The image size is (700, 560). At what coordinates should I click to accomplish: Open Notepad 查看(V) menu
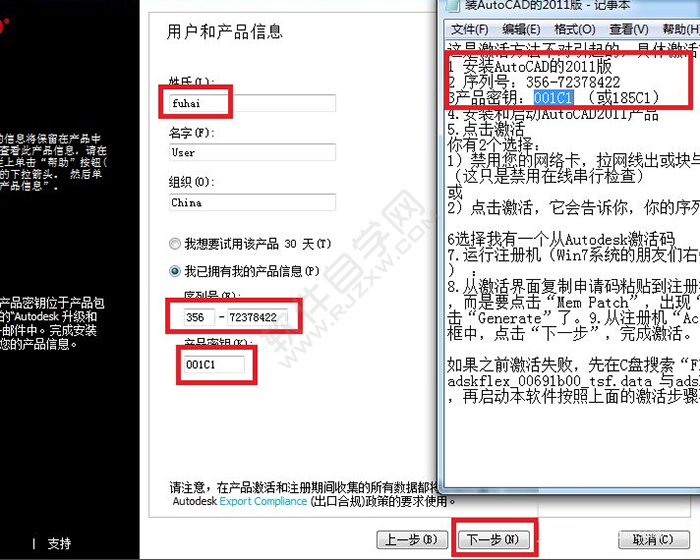(x=629, y=29)
